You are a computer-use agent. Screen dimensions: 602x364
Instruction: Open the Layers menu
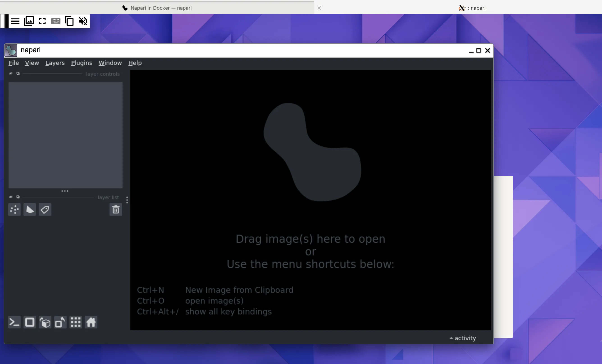55,63
